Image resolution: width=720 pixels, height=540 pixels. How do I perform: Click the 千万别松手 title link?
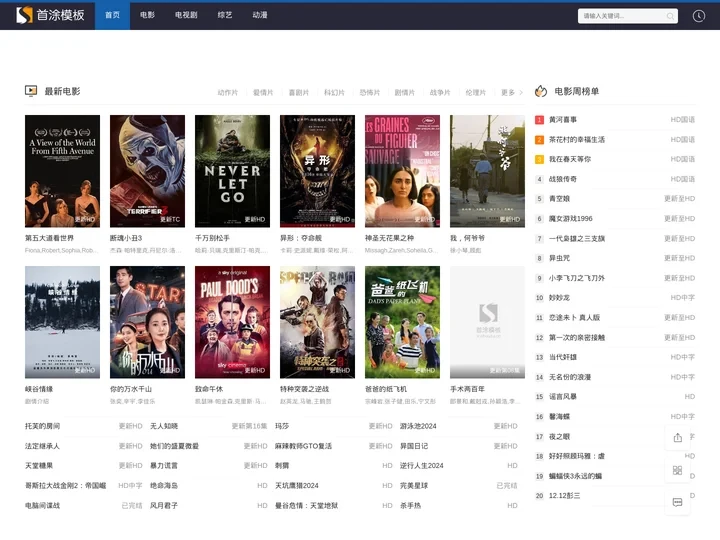213,238
